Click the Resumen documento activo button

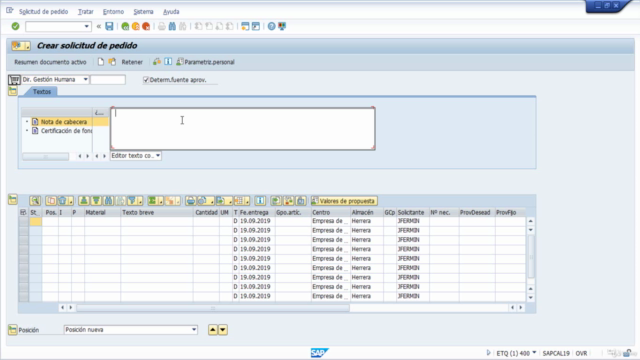click(50, 62)
